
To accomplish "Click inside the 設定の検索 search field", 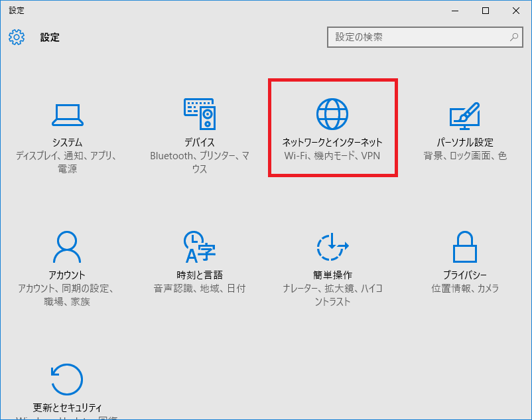I will pos(425,37).
